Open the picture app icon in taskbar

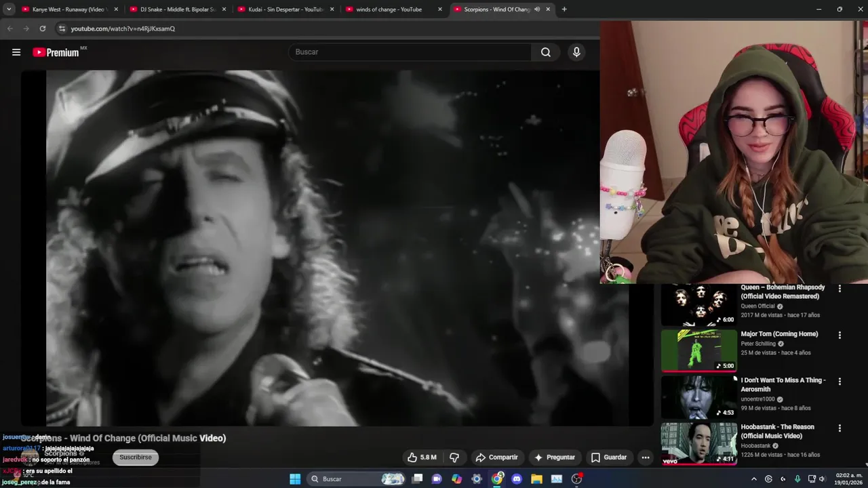pos(557,479)
